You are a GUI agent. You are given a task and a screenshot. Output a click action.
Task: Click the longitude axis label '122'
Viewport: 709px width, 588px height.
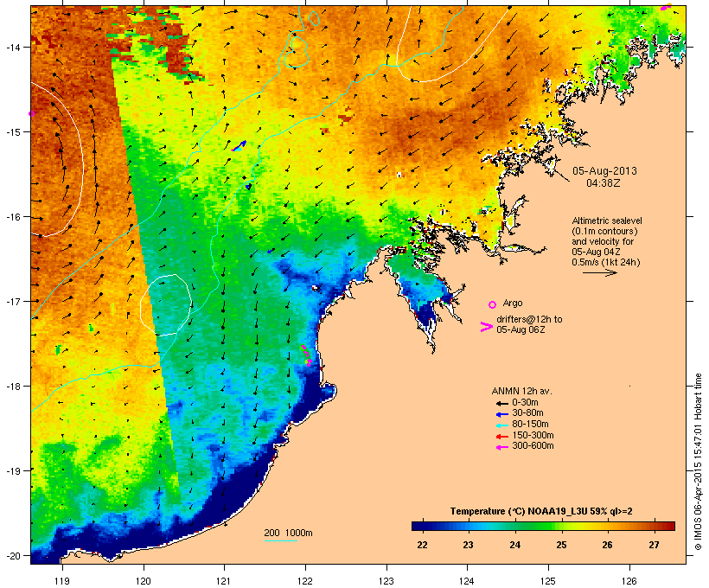click(305, 581)
